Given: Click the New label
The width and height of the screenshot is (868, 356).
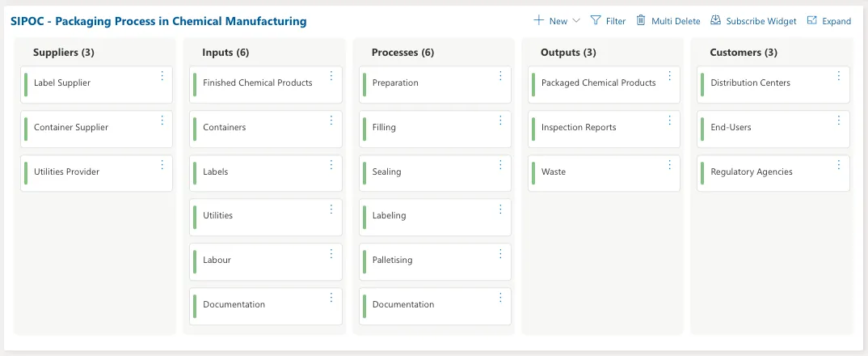Looking at the screenshot, I should [x=558, y=21].
